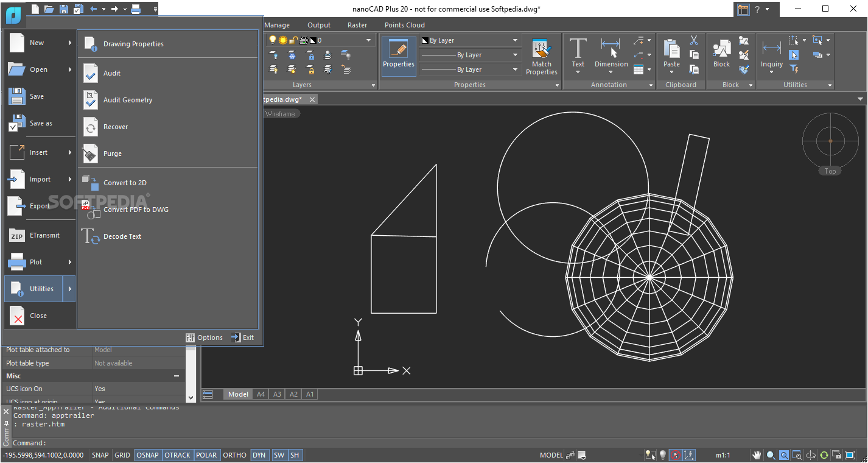This screenshot has width=868, height=463.
Task: Click the Regenerate green arrows status icon
Action: (x=824, y=455)
